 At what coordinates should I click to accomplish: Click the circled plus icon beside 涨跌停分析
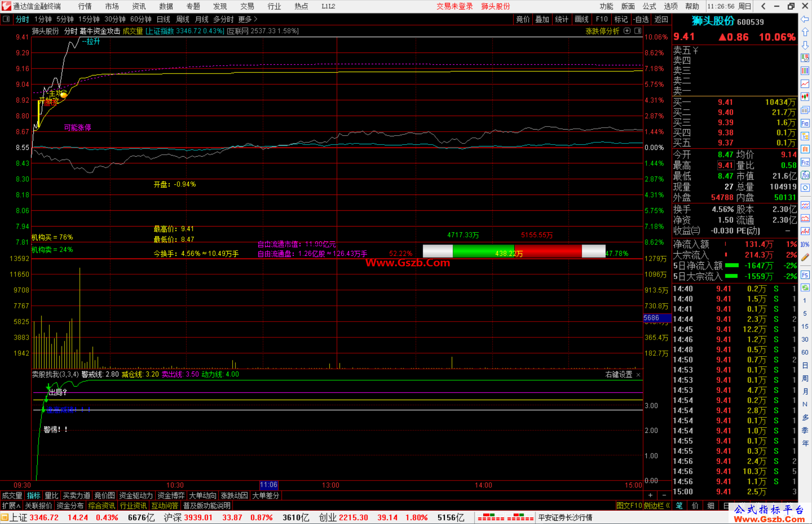coord(627,31)
